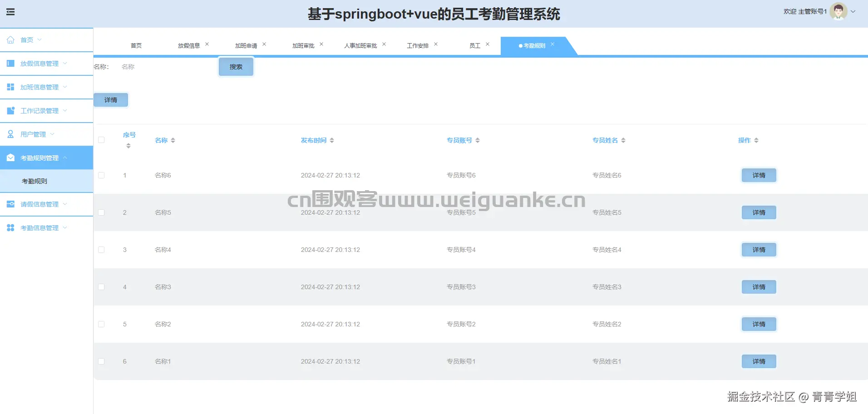
Task: Expand the 工作记录管理 menu chevron
Action: [65, 110]
